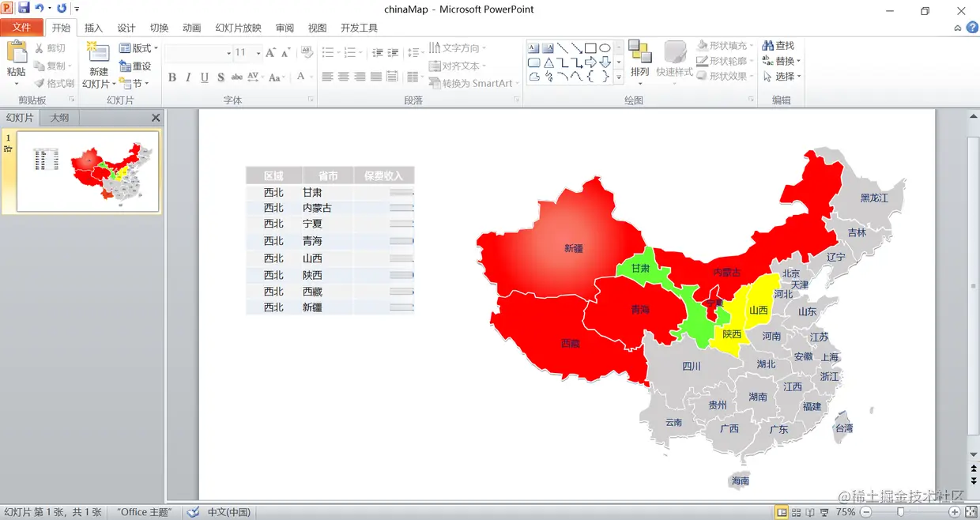Increase font size with the A▲ icon

(271, 53)
